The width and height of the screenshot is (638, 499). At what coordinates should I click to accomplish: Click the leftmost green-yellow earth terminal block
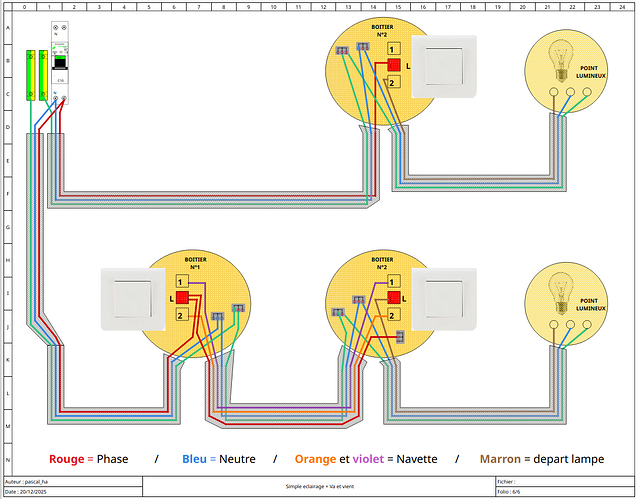click(x=31, y=75)
